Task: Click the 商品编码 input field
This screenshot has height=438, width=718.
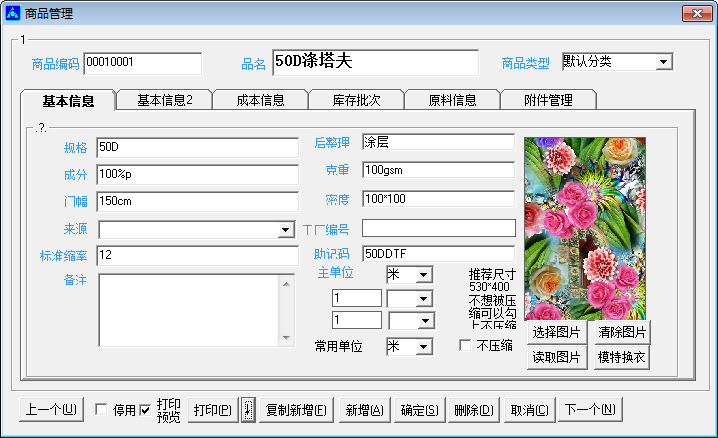Action: pos(142,63)
